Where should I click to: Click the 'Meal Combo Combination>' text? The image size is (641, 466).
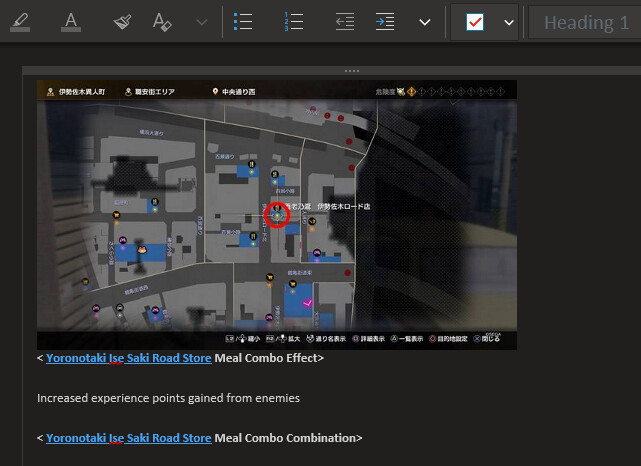click(288, 438)
